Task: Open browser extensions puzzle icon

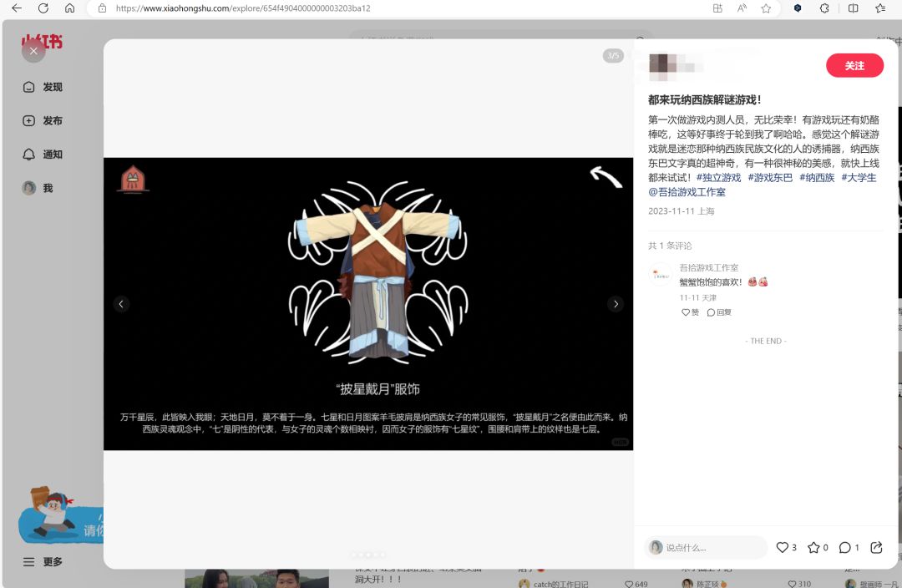Action: pyautogui.click(x=824, y=8)
